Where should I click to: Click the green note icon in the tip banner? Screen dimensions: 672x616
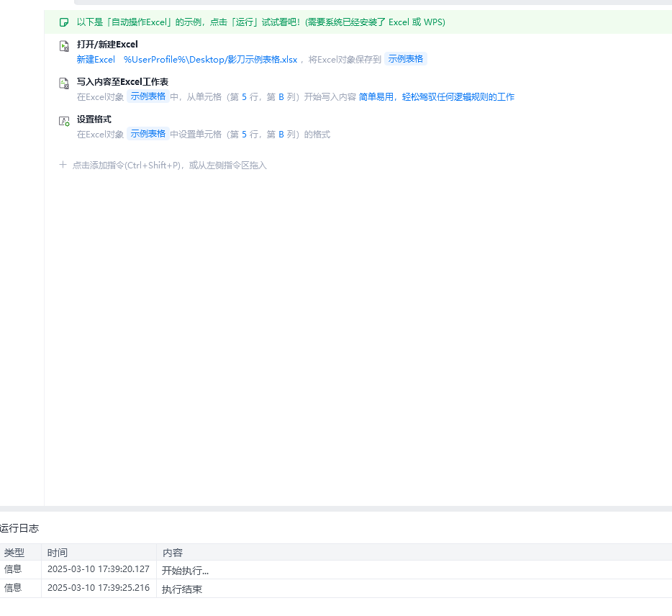tap(64, 22)
